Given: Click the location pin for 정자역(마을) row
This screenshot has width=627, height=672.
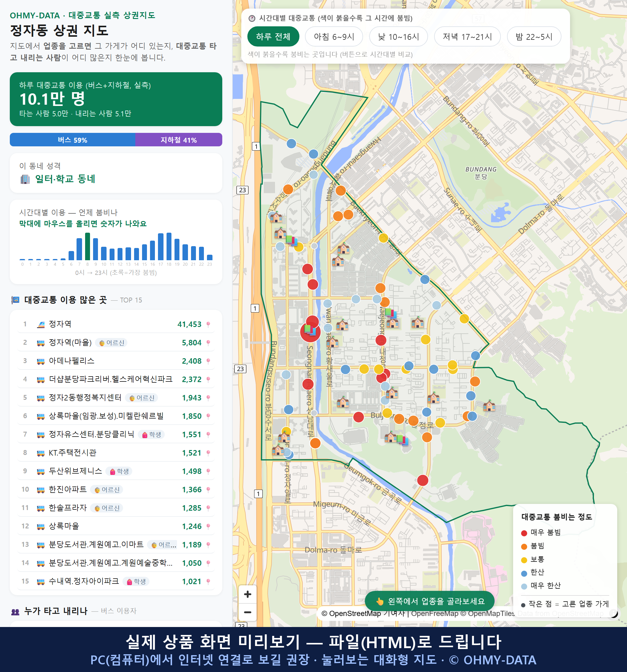Looking at the screenshot, I should pos(208,343).
